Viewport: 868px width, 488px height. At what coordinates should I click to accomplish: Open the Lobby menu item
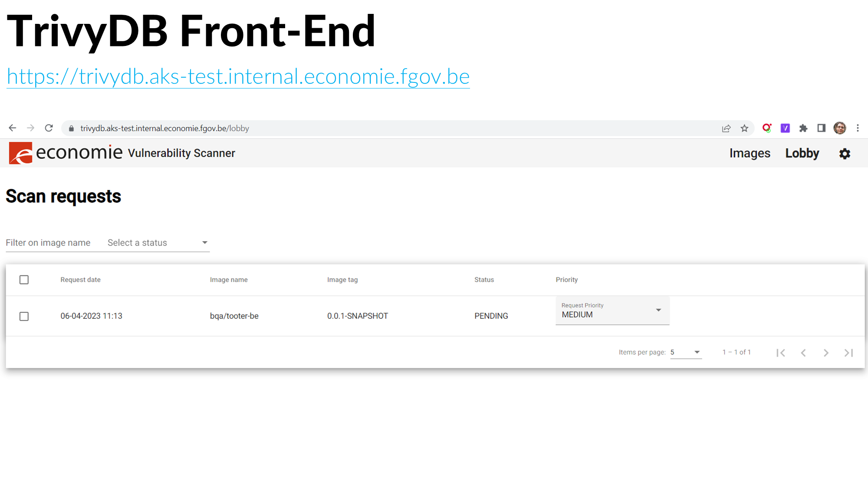coord(802,153)
